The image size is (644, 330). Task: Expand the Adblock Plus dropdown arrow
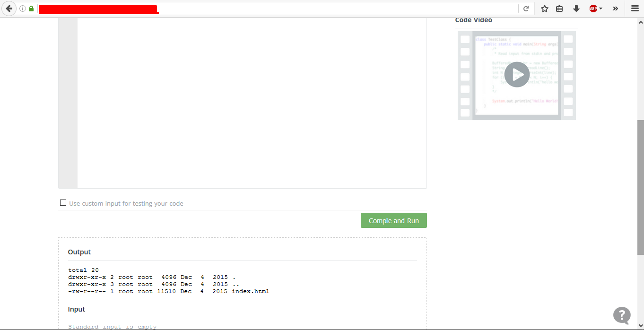601,9
